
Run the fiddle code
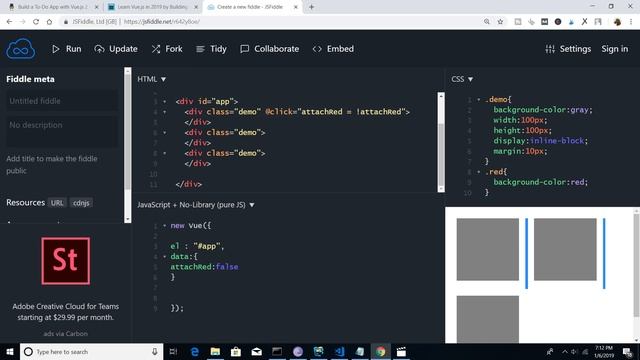(67, 49)
